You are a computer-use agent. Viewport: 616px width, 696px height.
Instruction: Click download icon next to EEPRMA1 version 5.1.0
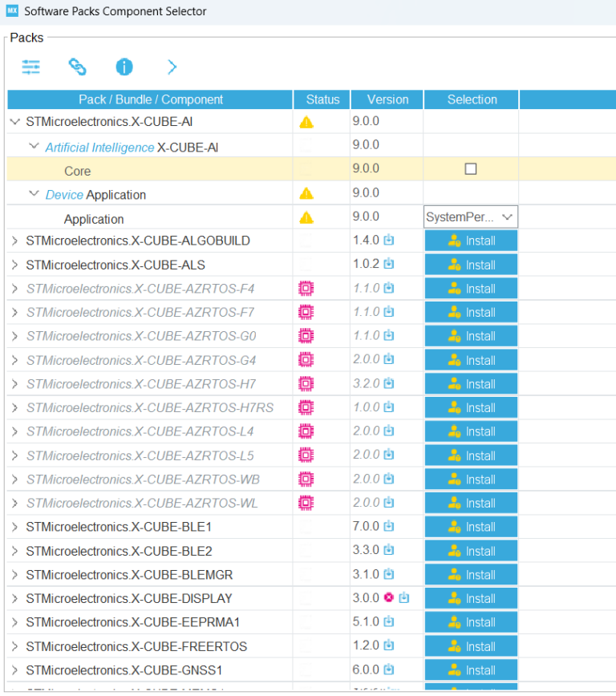(388, 621)
